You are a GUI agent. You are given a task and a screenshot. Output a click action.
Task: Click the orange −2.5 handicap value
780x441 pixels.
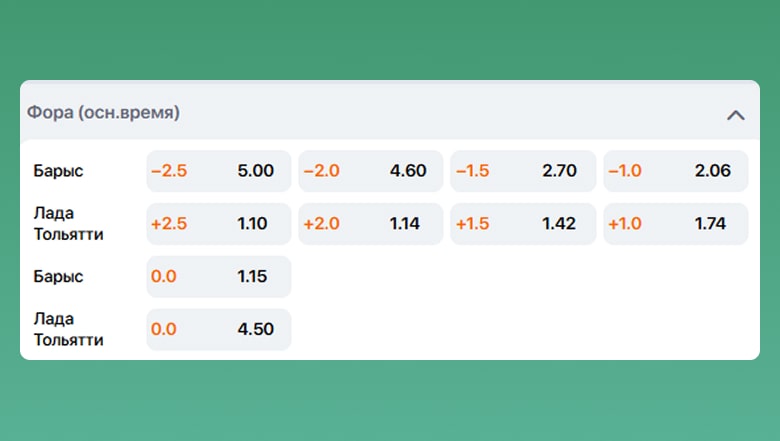click(x=169, y=171)
